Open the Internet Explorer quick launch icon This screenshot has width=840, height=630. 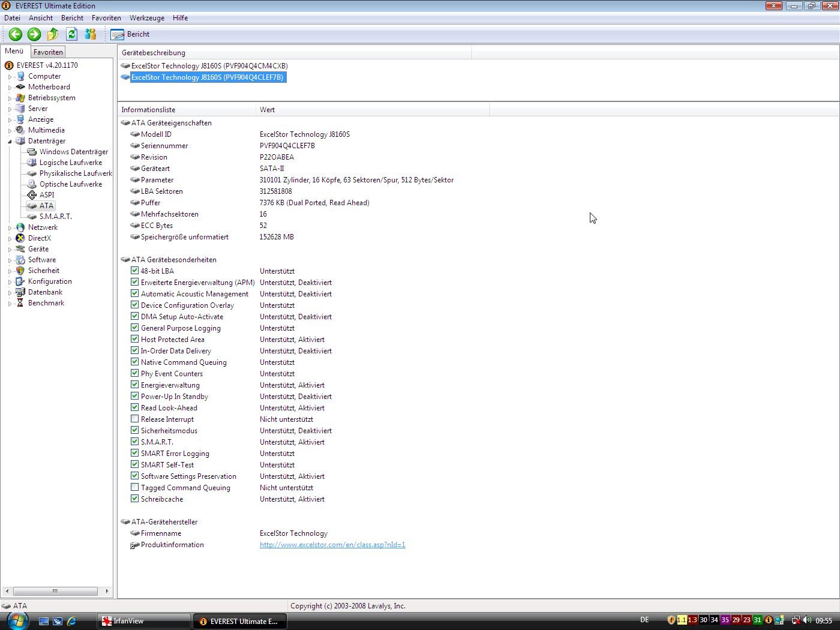[x=71, y=621]
